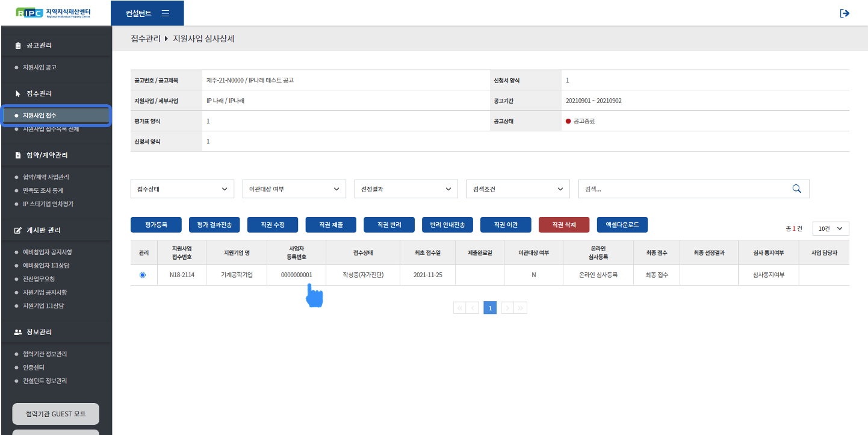
Task: Open 협약/계약 사업관리 sidebar item
Action: (46, 177)
